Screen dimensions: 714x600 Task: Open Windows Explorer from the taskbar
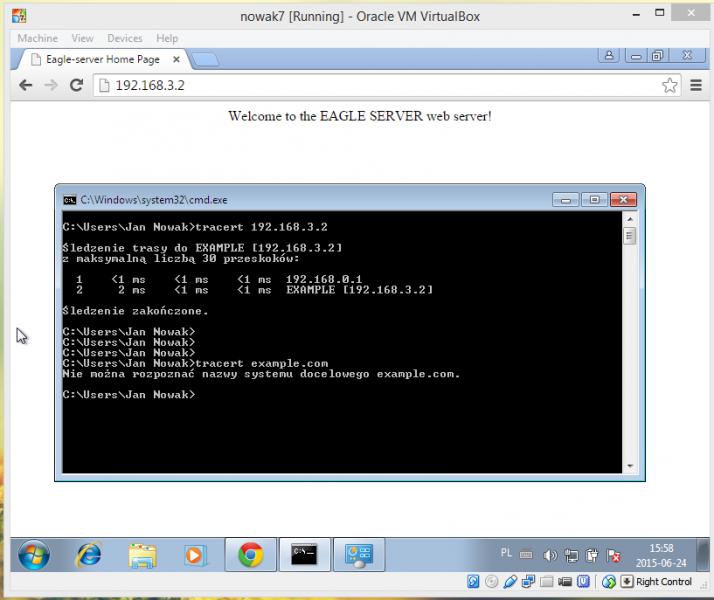(142, 555)
